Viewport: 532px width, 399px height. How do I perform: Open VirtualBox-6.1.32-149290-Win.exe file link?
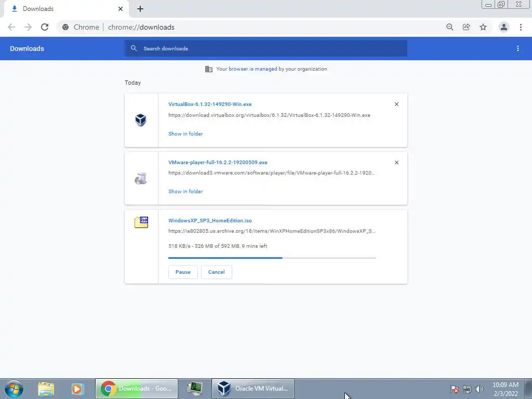coord(210,104)
